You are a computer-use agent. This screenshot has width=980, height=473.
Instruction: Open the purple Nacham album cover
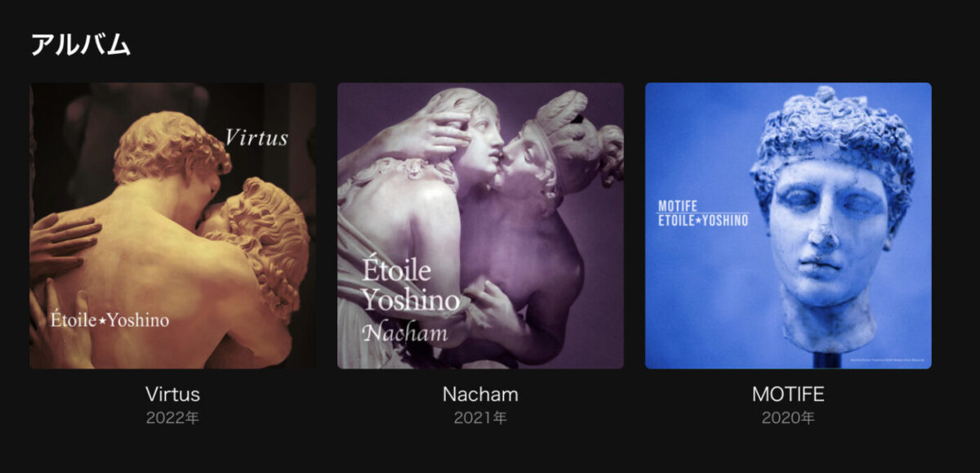coord(480,225)
